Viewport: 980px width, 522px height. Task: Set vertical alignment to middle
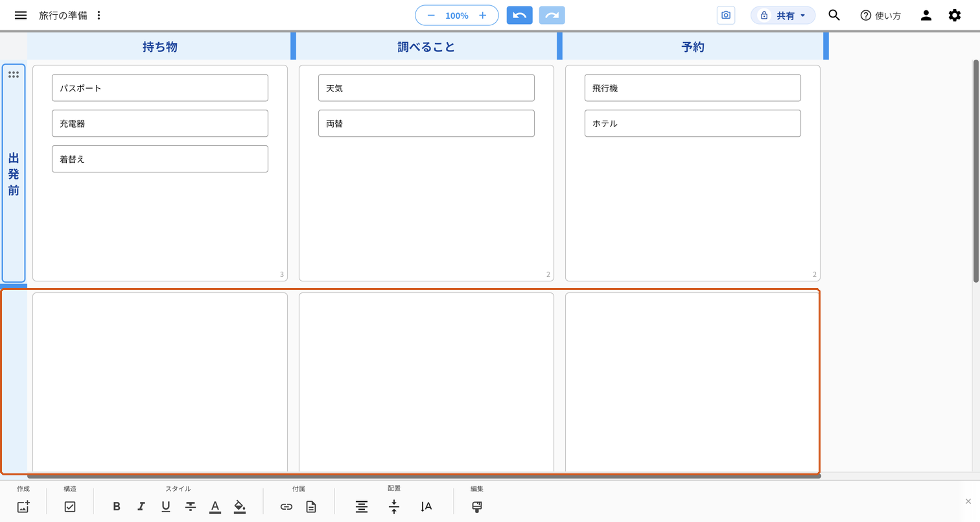(x=394, y=507)
